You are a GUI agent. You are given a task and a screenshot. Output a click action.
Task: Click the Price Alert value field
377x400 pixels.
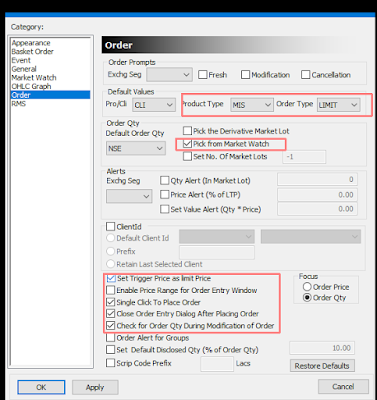pos(317,195)
